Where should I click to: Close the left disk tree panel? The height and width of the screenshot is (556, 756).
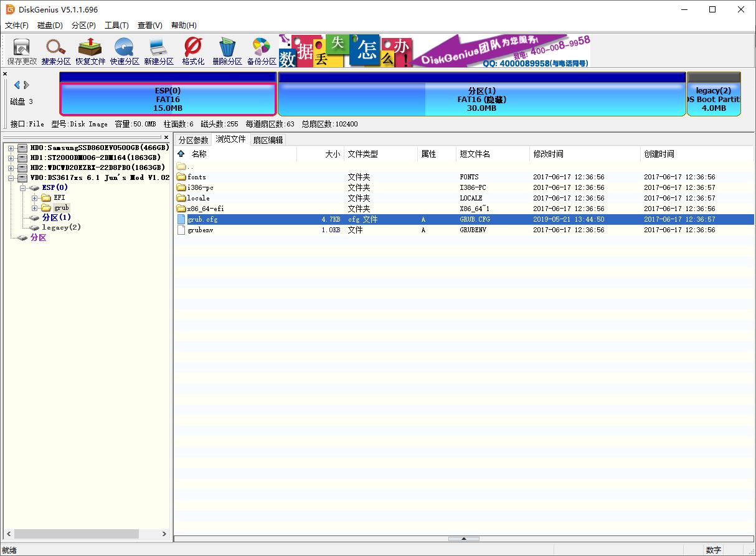click(166, 137)
